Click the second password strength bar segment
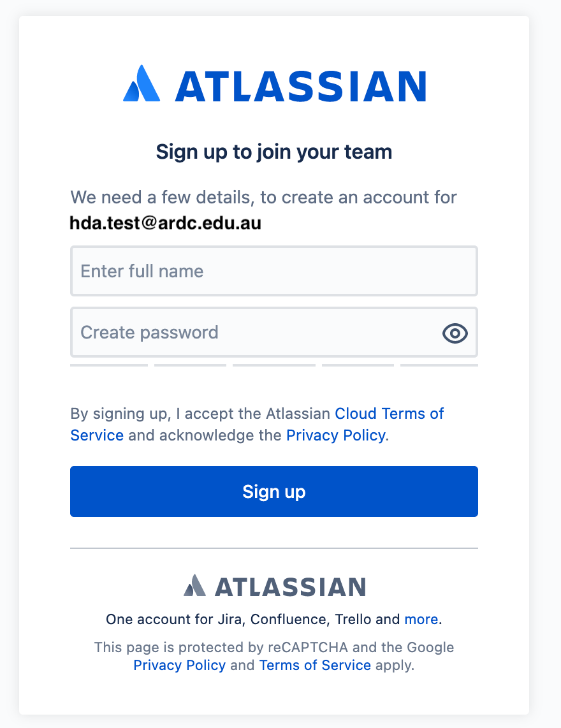This screenshot has width=561, height=728. [x=190, y=365]
